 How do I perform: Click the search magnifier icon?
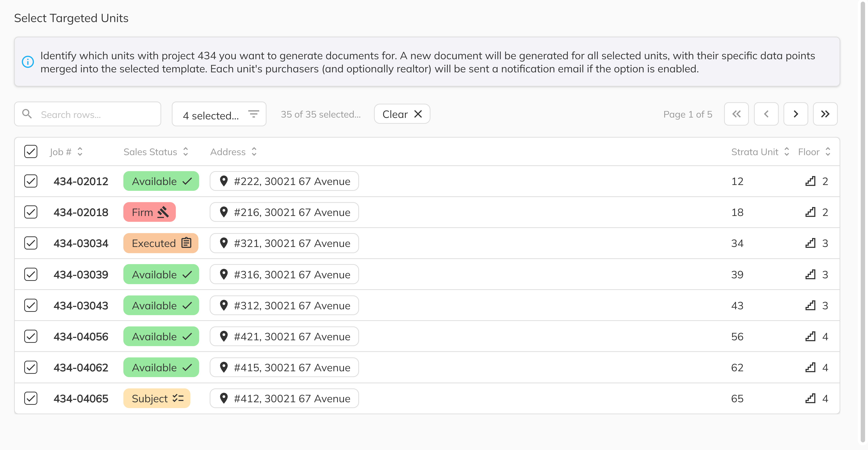coord(27,114)
